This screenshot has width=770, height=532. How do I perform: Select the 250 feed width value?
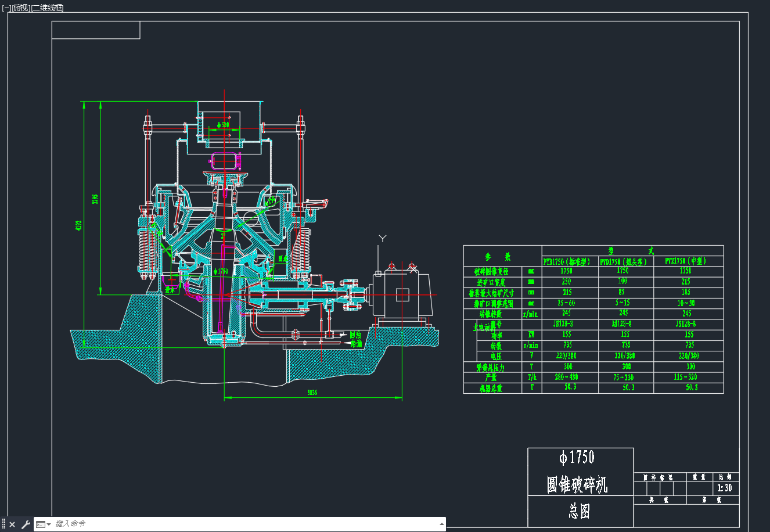[x=566, y=281]
